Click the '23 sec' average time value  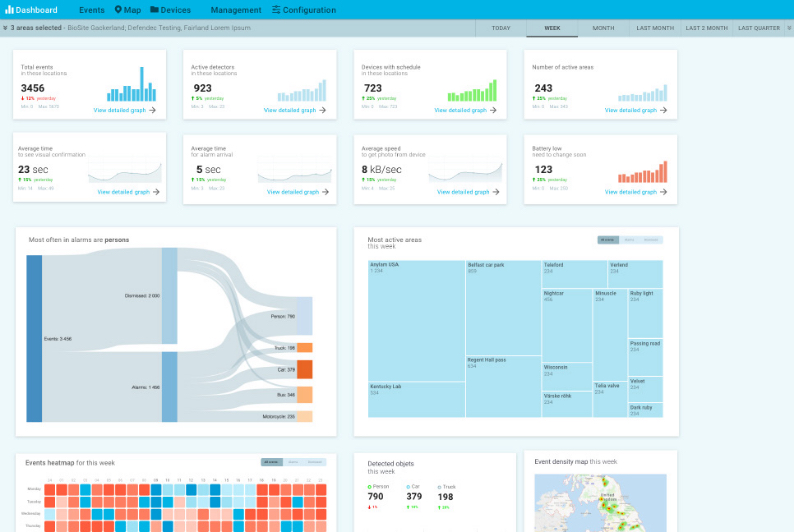tap(33, 170)
